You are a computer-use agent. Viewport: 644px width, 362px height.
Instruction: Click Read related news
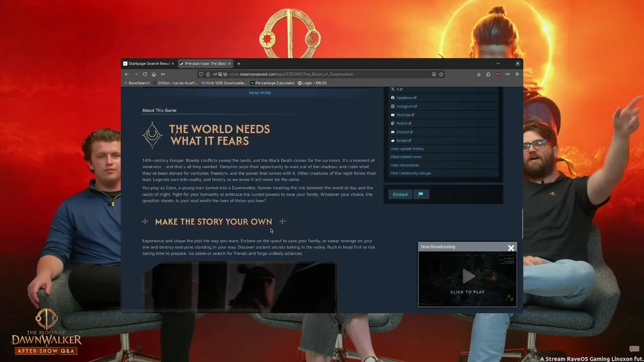[406, 157]
